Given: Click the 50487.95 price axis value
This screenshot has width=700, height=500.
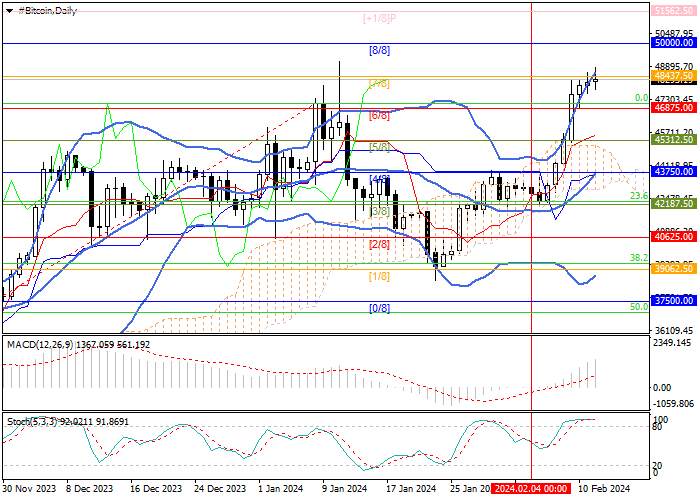Looking at the screenshot, I should coord(674,34).
